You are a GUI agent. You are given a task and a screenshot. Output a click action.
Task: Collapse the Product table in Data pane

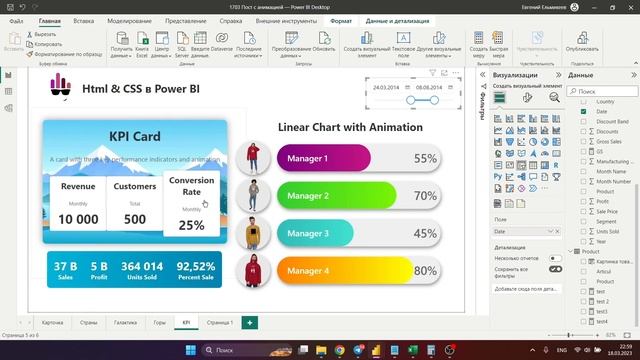pyautogui.click(x=571, y=251)
